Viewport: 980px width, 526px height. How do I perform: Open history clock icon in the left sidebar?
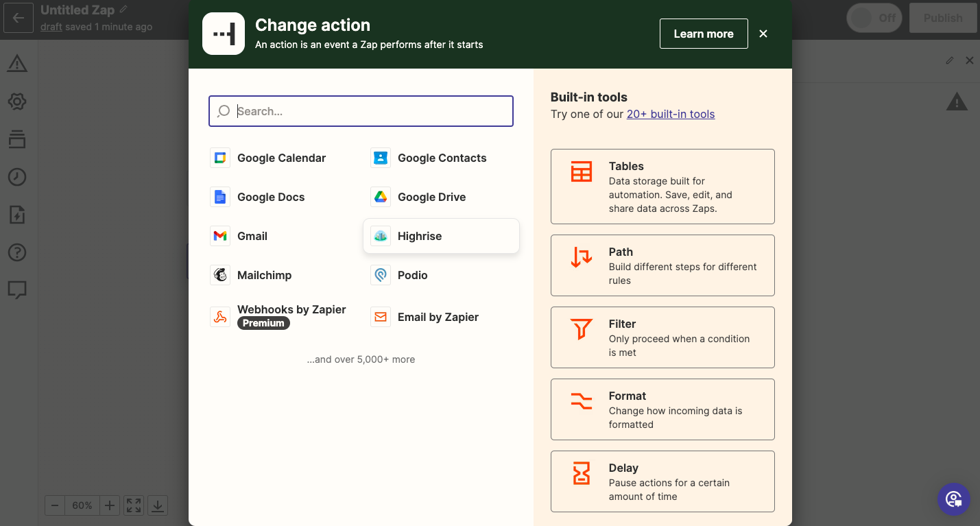17,177
